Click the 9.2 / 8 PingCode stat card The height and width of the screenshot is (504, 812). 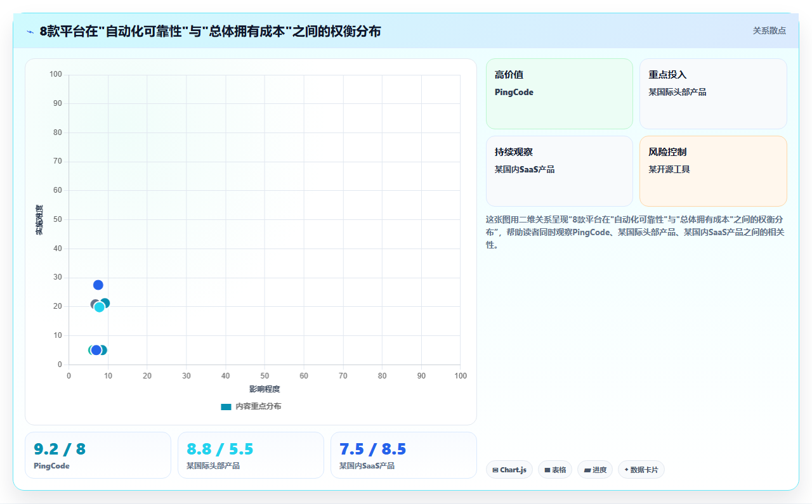tap(98, 455)
